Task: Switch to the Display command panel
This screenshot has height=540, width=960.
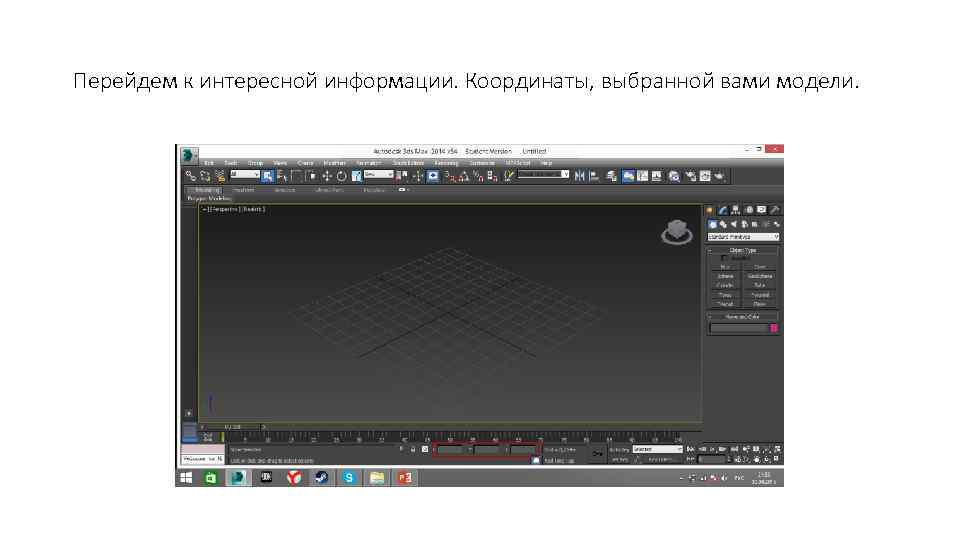Action: (762, 210)
